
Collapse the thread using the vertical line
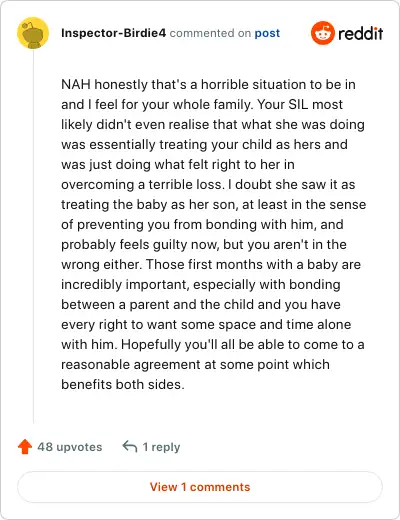tap(33, 237)
